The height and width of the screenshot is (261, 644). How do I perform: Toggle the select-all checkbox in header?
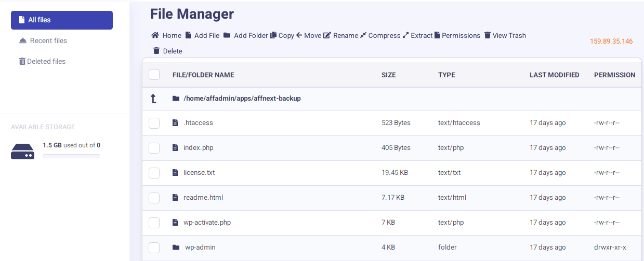click(x=154, y=75)
